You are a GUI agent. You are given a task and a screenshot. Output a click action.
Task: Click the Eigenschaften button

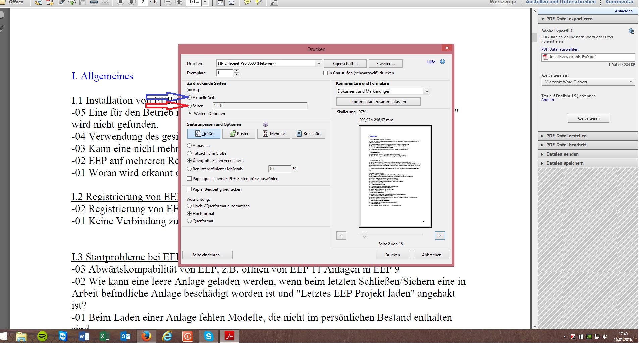click(x=345, y=64)
